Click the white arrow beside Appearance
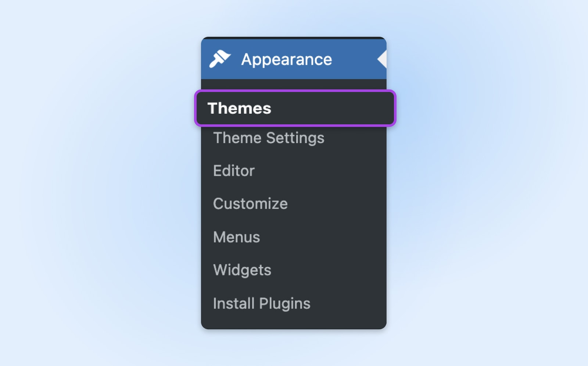 click(382, 59)
